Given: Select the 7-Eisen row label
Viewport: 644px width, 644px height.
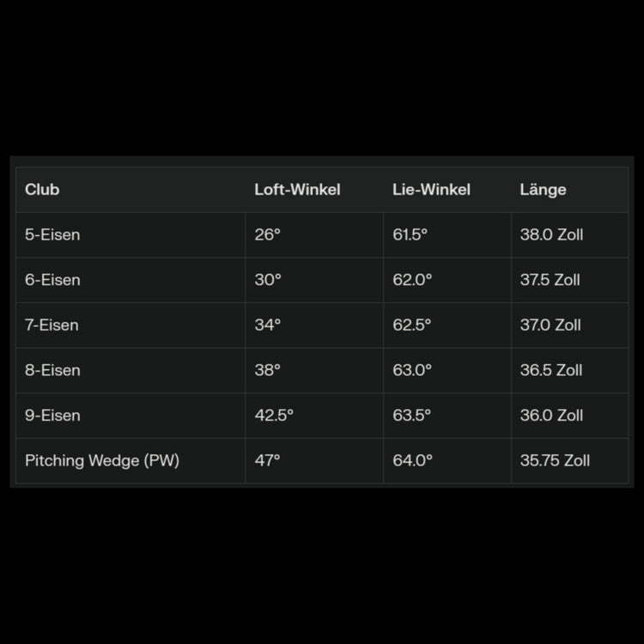Looking at the screenshot, I should point(52,325).
